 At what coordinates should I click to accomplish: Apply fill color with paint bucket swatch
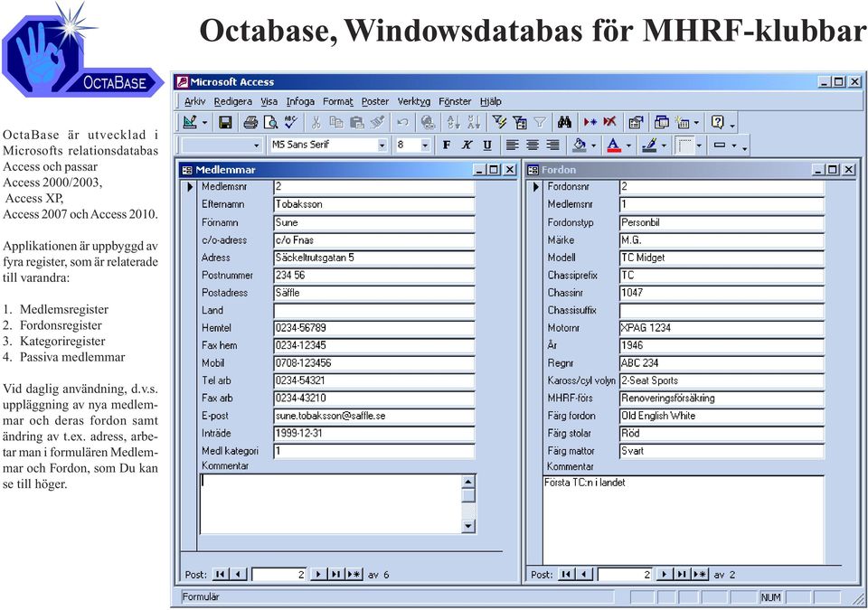tap(580, 145)
